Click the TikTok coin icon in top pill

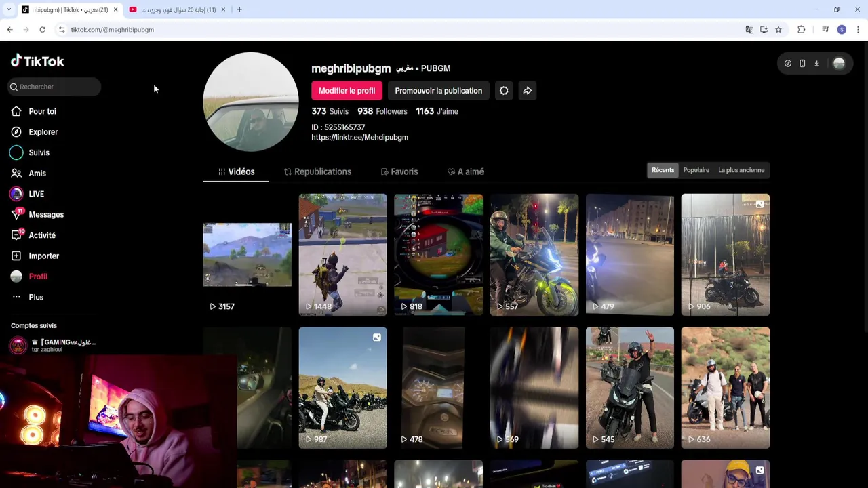(788, 64)
